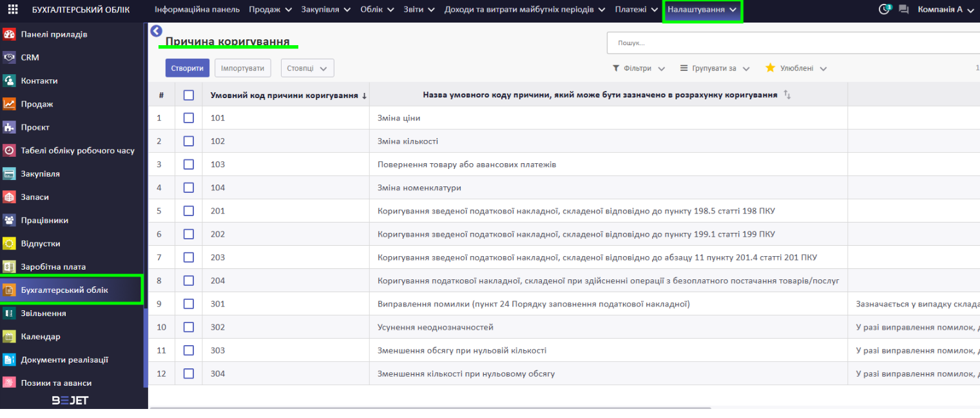
Task: Go to Інформаційна панель menu item
Action: coord(197,10)
